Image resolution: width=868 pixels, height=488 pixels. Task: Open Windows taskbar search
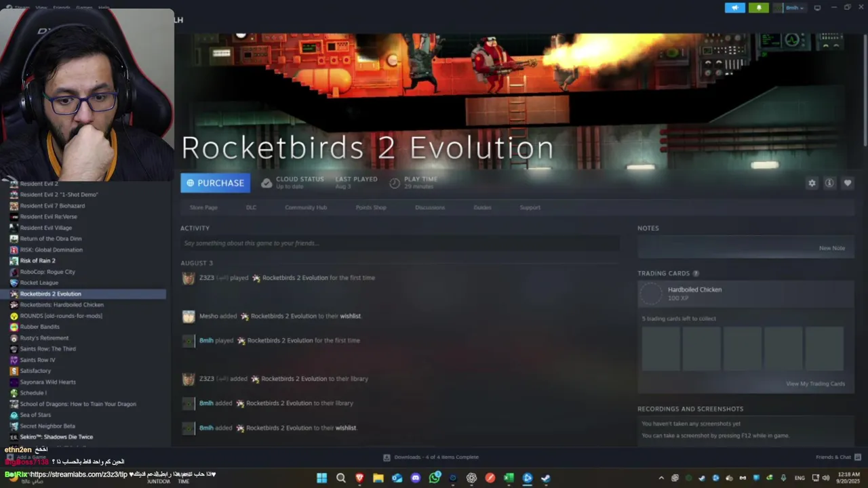pos(341,478)
